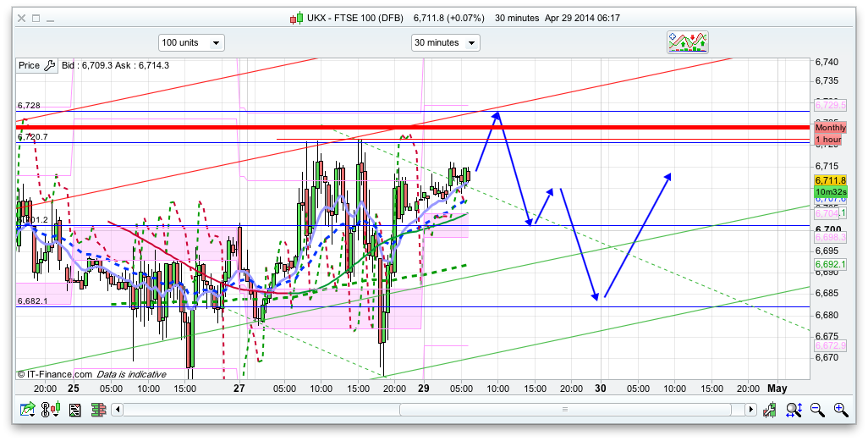Screen dimensions: 868x441
Task: Click the right arrow of horizontal scrollbar
Action: [x=750, y=411]
